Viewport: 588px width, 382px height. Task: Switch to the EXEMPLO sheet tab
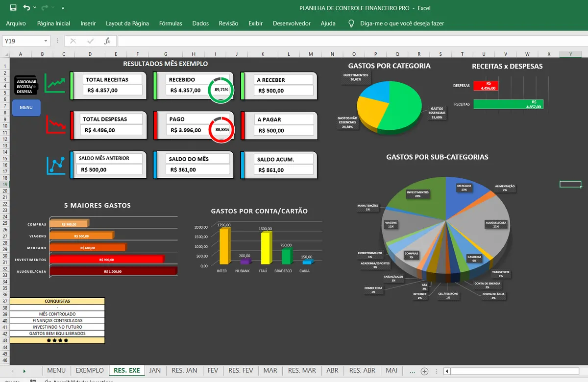(90, 370)
